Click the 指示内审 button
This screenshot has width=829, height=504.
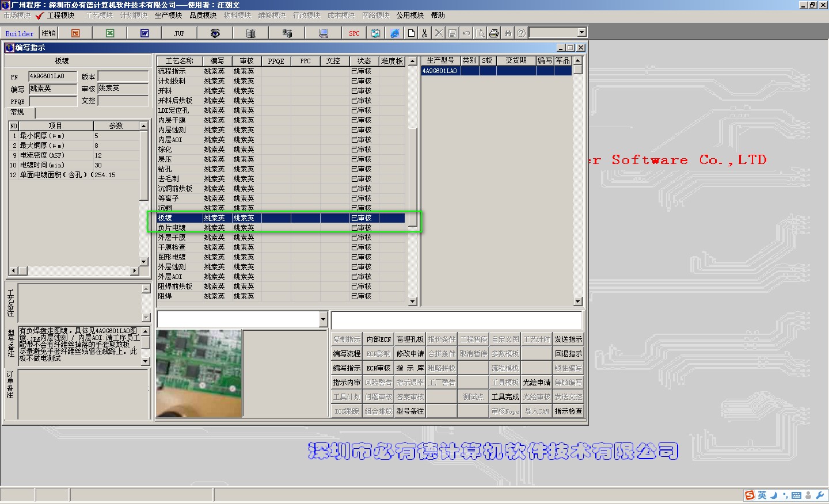tap(347, 383)
